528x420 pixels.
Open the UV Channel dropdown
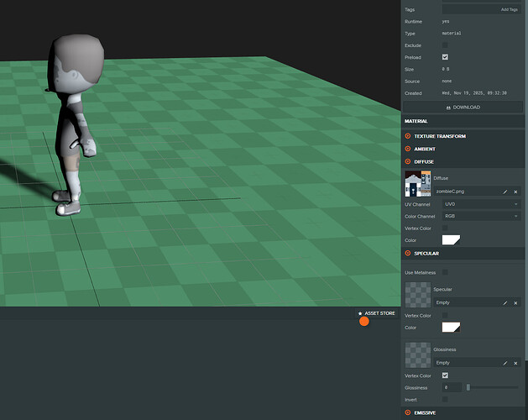(x=480, y=204)
